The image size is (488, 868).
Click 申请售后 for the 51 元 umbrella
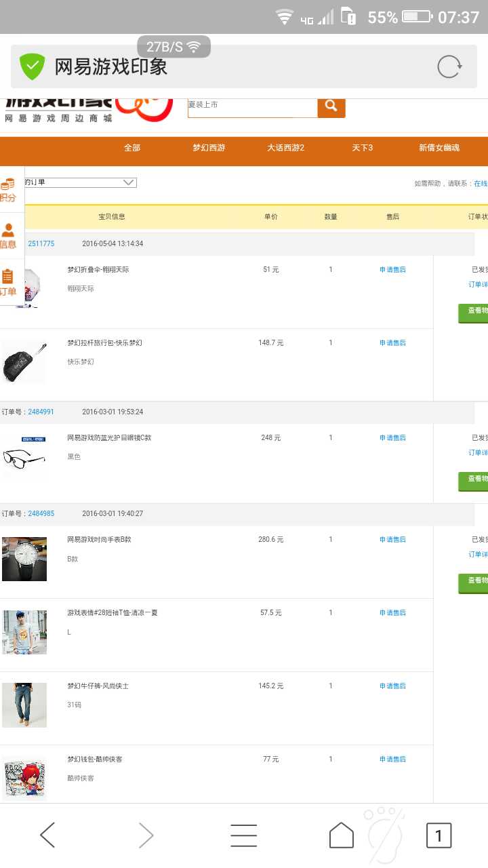(x=392, y=269)
